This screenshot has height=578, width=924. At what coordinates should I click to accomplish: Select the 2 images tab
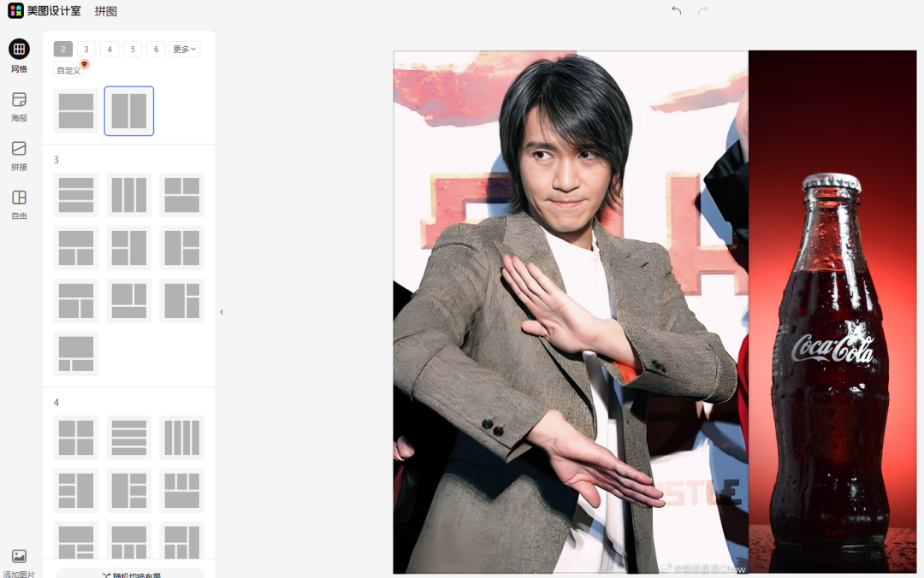pos(63,49)
